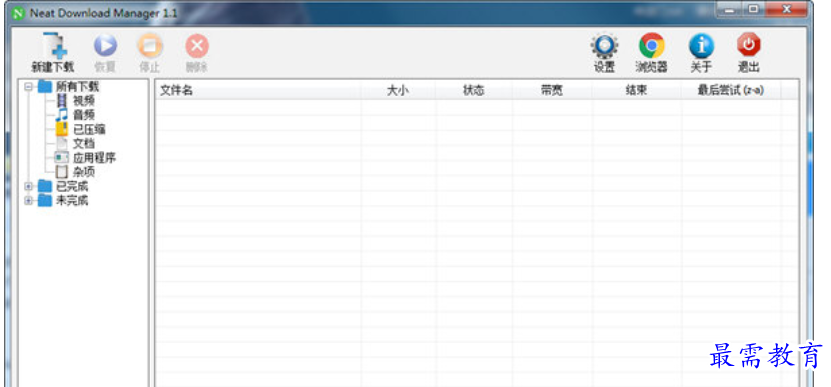The width and height of the screenshot is (831, 387).
Task: Select the 文档 documents category
Action: 75,143
